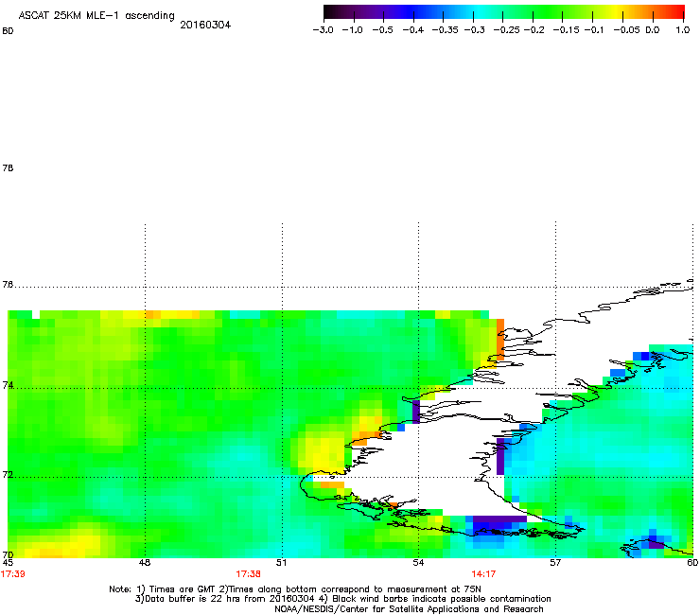Select the 48 longitude axis label
Screen dimensions: 700x615
click(x=145, y=563)
